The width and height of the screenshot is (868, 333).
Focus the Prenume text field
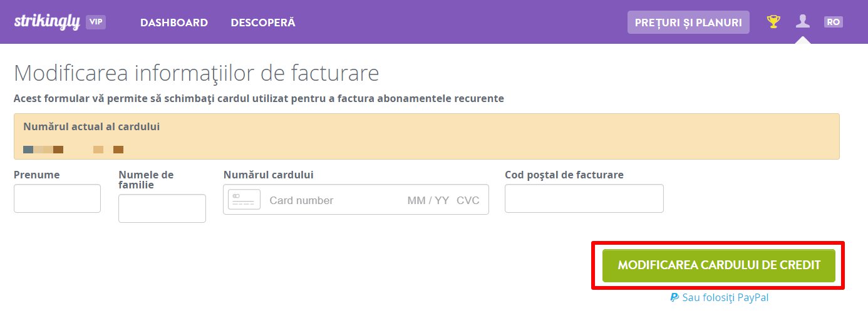click(57, 198)
